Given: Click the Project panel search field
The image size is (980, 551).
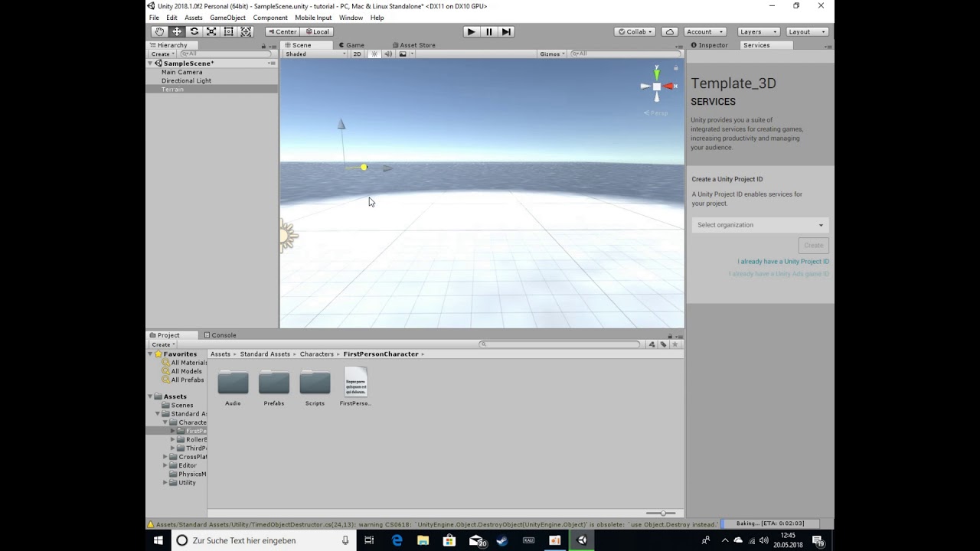Looking at the screenshot, I should (560, 344).
